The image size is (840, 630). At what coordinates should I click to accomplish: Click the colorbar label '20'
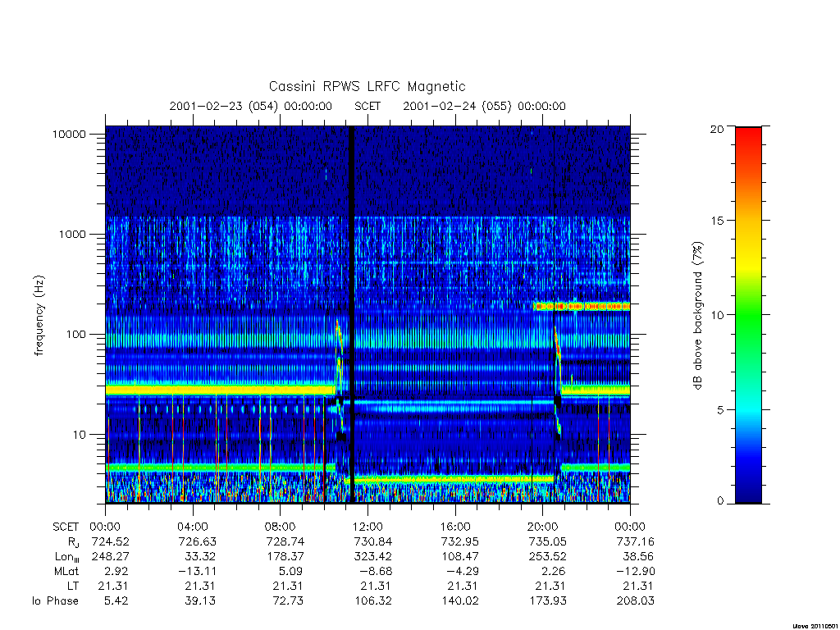(x=717, y=129)
